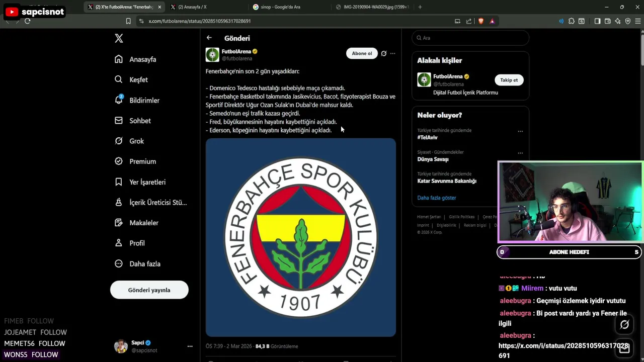Click the share page icon
This screenshot has width=644, height=362.
469,21
